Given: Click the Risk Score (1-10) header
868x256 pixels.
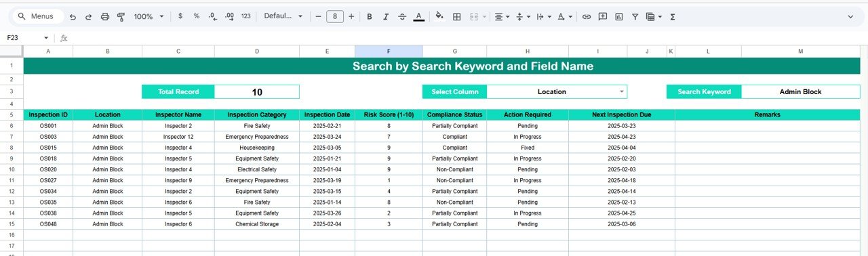Looking at the screenshot, I should [x=389, y=115].
